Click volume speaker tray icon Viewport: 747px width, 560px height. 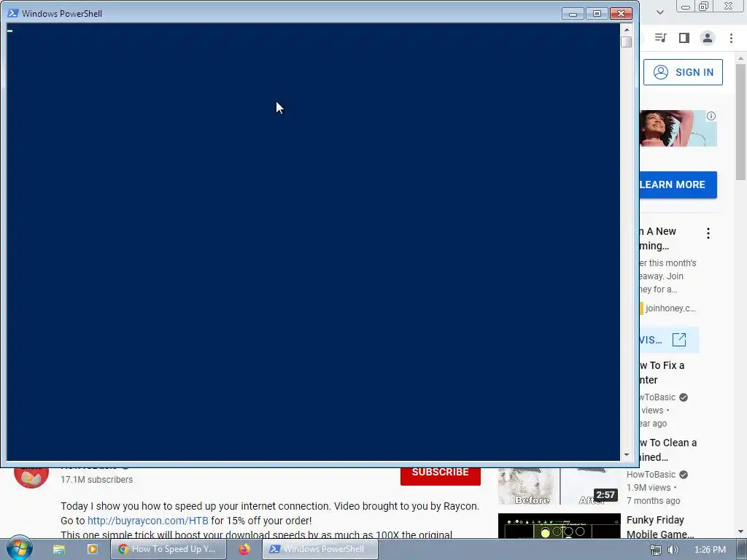[x=673, y=550]
